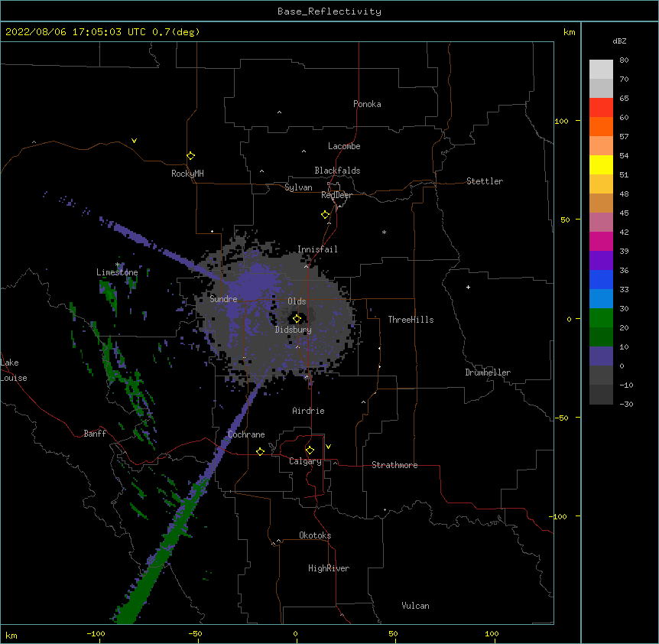Image resolution: width=659 pixels, height=644 pixels.
Task: Click the -100 tick label on the bottom axis
Action: (96, 633)
